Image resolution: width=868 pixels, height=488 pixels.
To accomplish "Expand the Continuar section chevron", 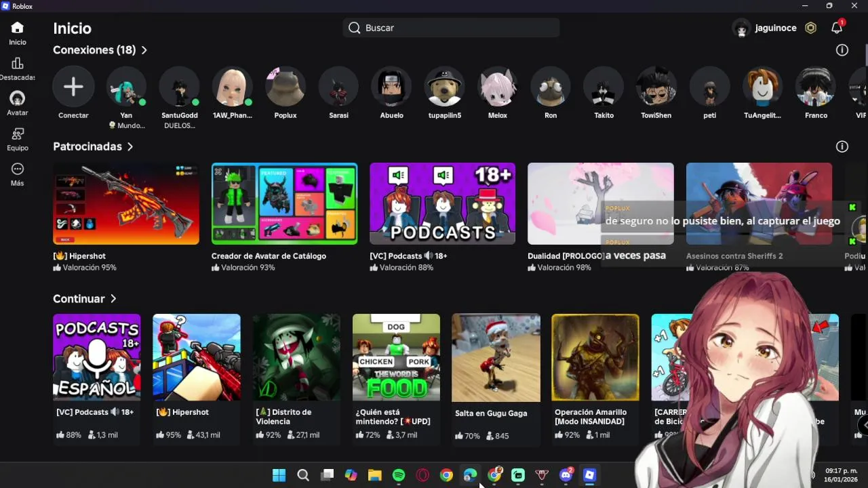I will (x=113, y=299).
